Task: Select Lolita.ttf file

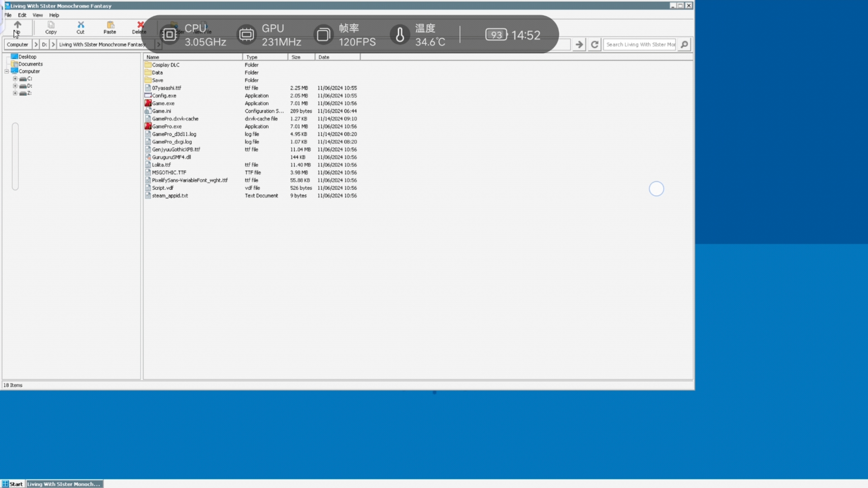Action: 161,164
